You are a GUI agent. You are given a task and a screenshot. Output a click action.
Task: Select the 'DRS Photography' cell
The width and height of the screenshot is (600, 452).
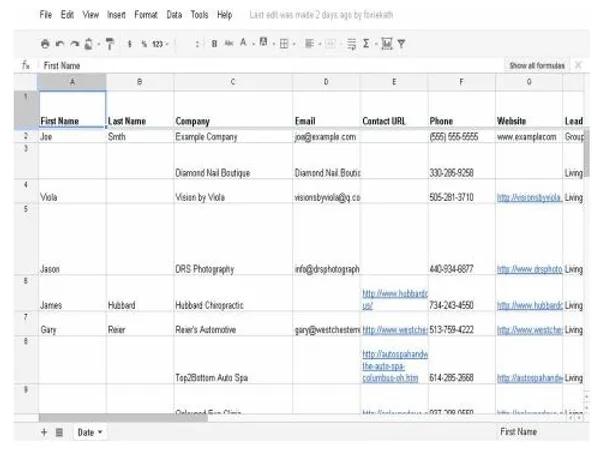coord(233,239)
